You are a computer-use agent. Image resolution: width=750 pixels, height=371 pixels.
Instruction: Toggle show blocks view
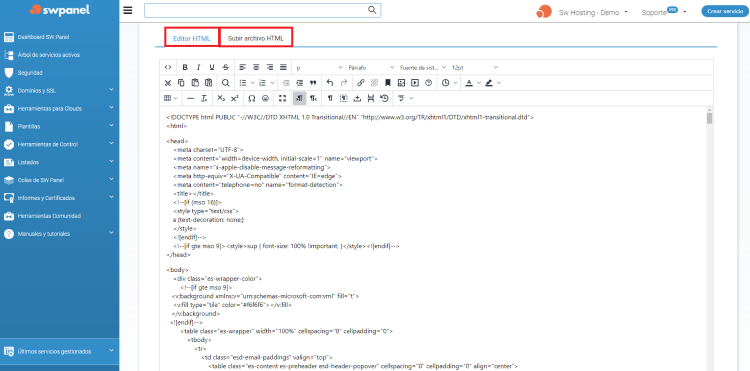343,98
